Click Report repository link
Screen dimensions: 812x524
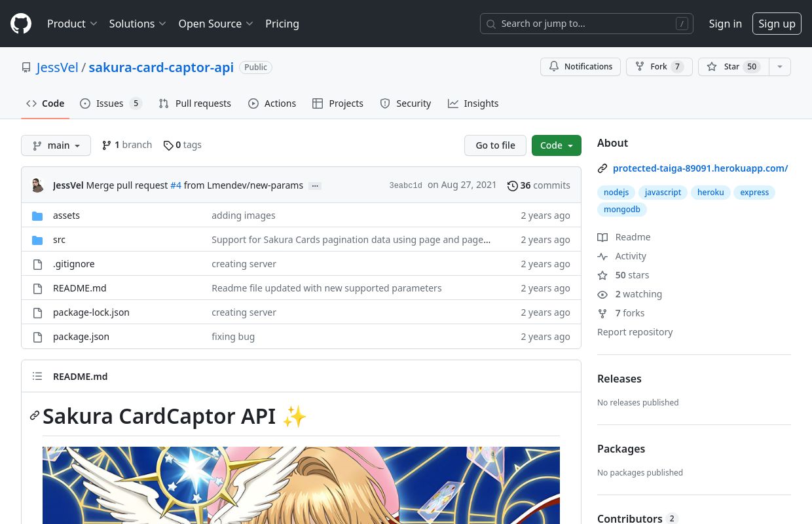[635, 332]
